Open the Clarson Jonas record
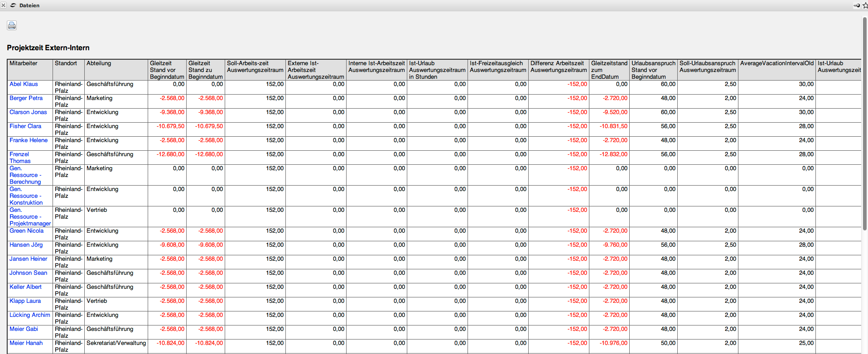Screen dimensions: 868x354 tap(28, 112)
